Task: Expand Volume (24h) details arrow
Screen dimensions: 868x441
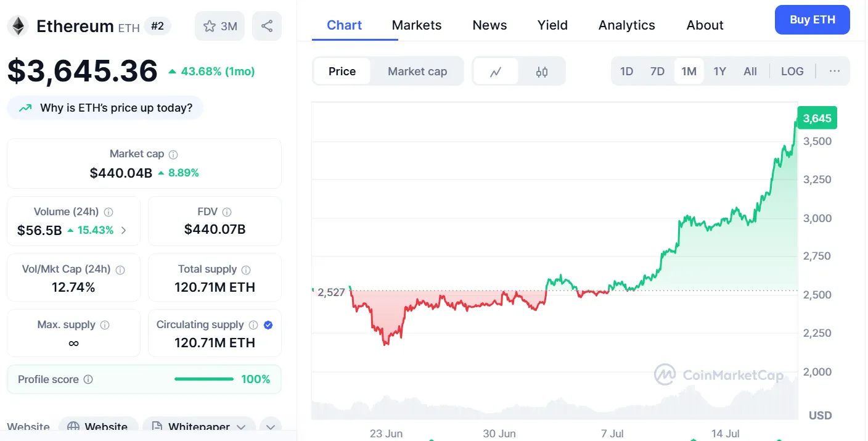Action: [x=124, y=231]
